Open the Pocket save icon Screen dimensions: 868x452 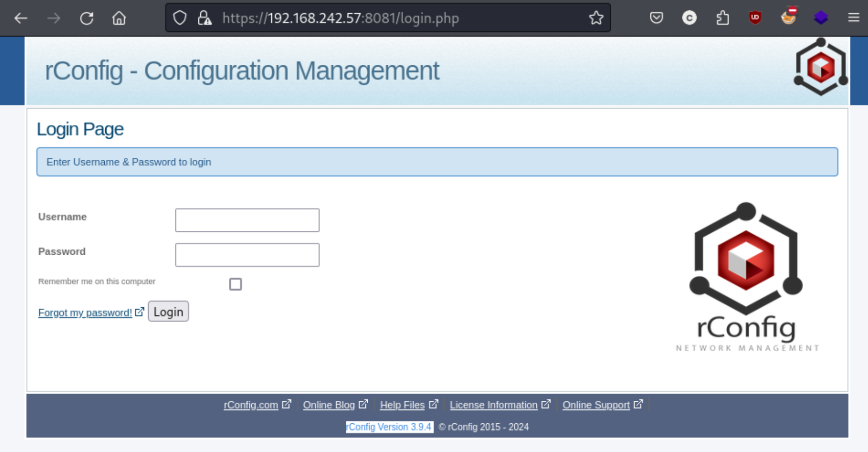(657, 18)
